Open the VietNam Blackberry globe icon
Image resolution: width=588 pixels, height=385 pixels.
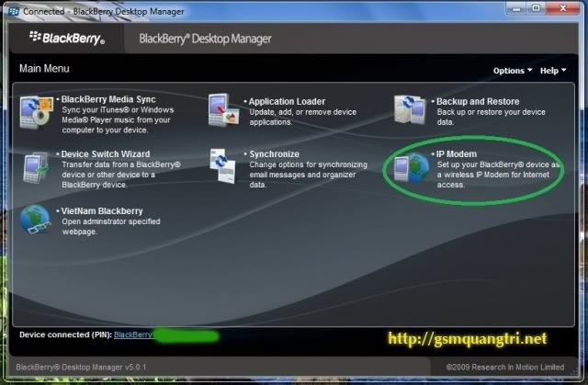click(36, 220)
